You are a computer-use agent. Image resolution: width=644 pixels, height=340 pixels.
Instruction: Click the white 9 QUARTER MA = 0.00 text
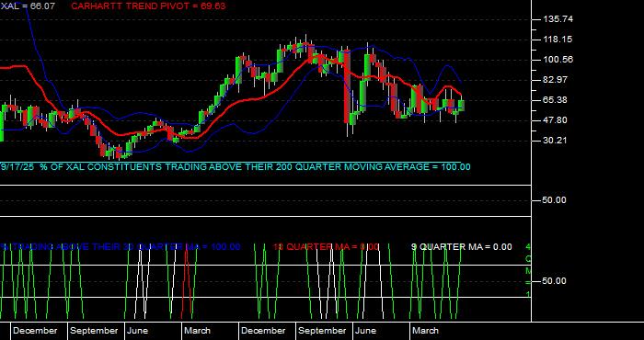pos(462,247)
